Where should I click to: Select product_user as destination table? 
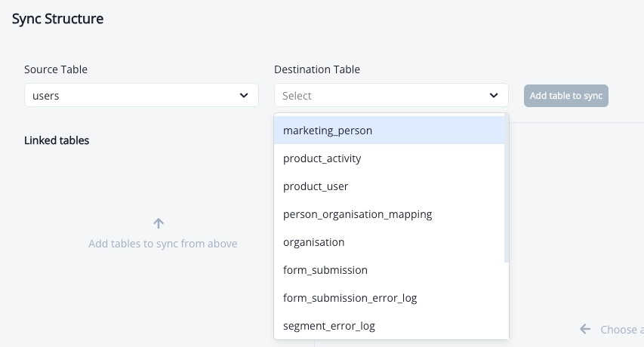(389, 186)
